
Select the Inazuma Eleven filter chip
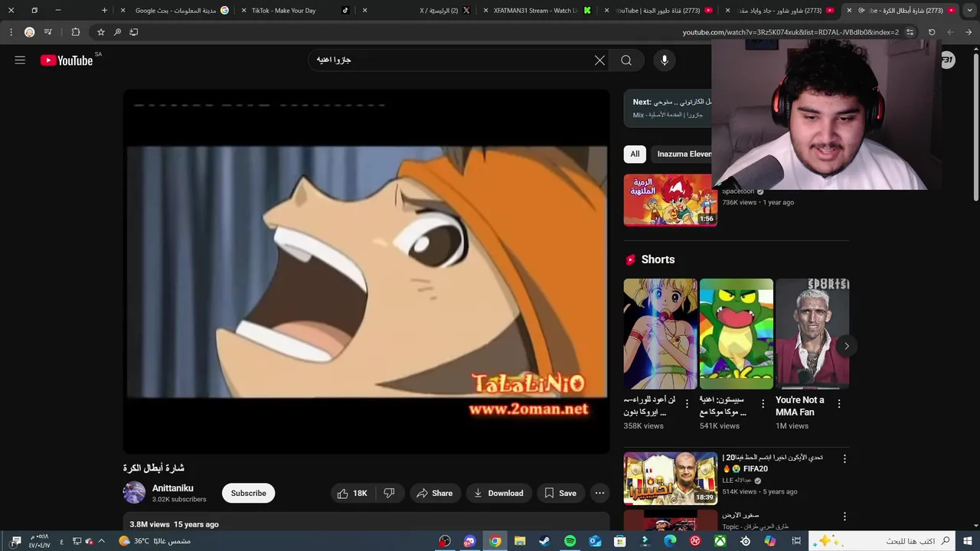click(683, 154)
